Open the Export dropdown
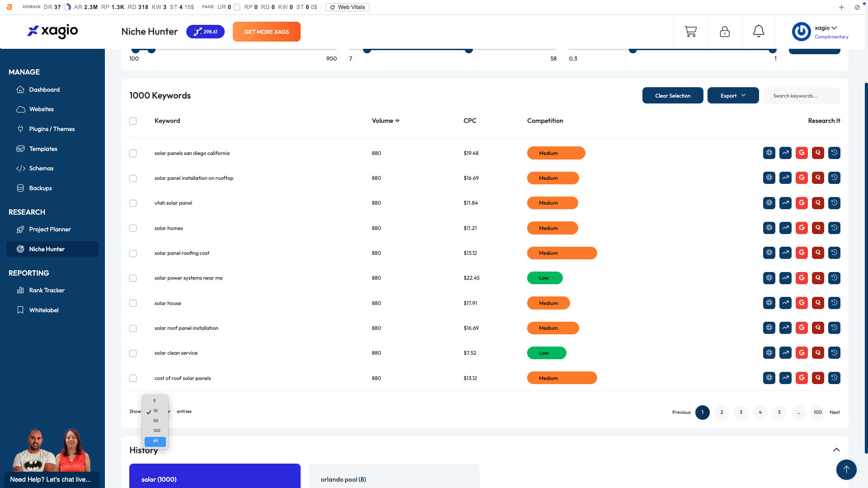The height and width of the screenshot is (488, 868). (733, 95)
